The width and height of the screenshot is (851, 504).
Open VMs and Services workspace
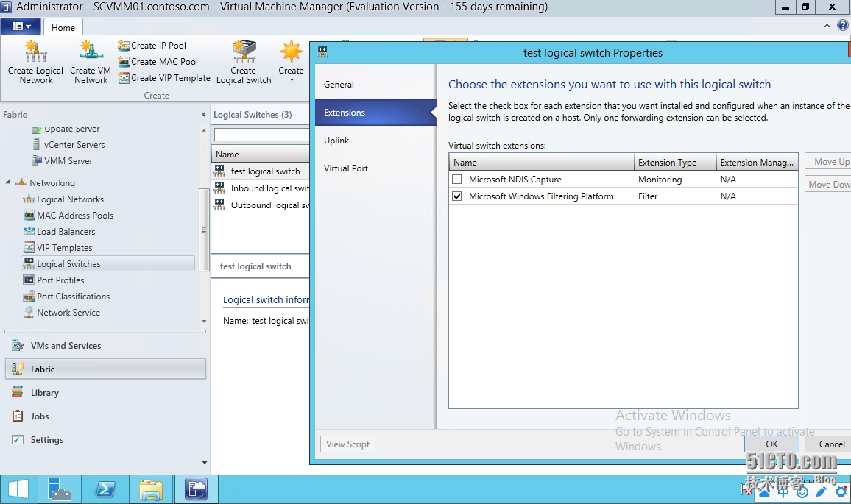105,346
